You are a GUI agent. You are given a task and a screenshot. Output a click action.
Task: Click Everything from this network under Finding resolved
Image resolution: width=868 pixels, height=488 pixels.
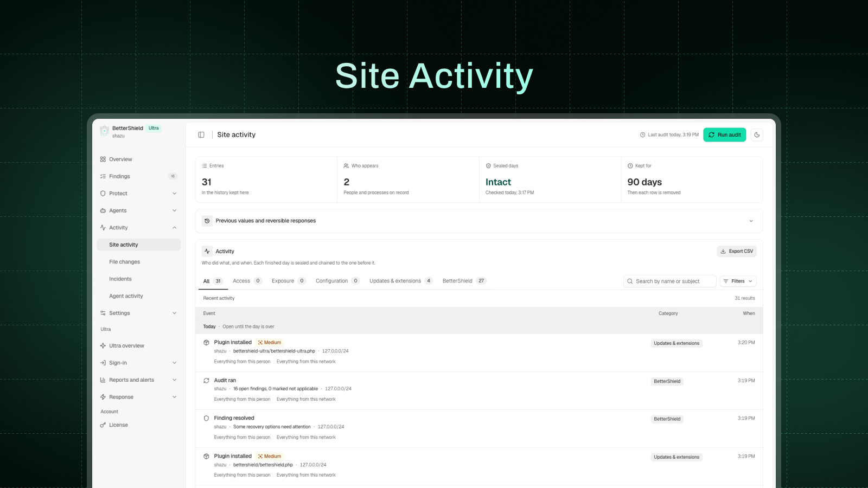click(306, 438)
